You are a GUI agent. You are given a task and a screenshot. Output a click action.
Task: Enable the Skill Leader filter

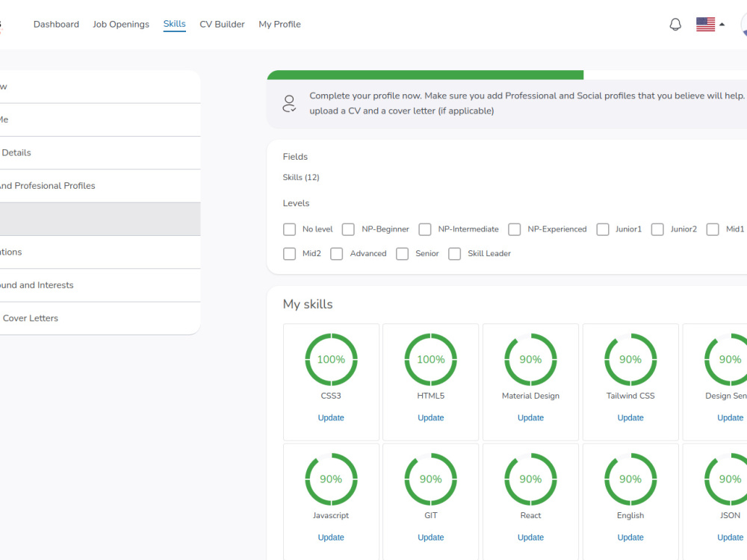[455, 254]
